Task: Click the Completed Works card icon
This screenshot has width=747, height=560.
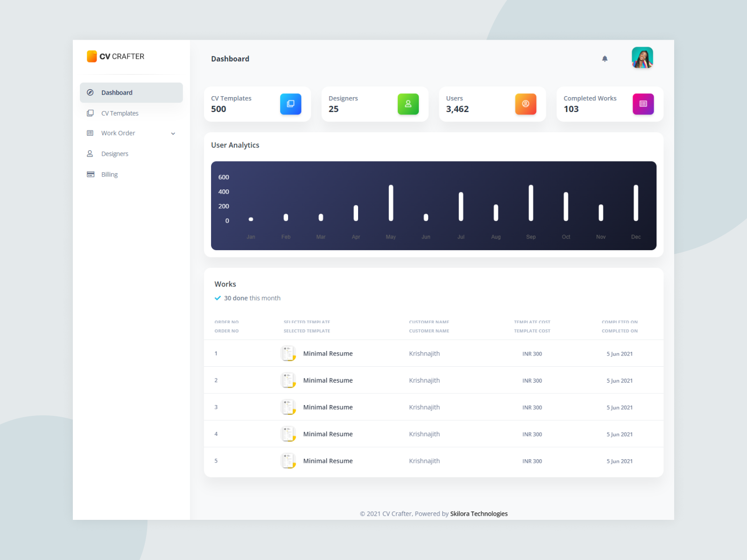Action: 643,104
